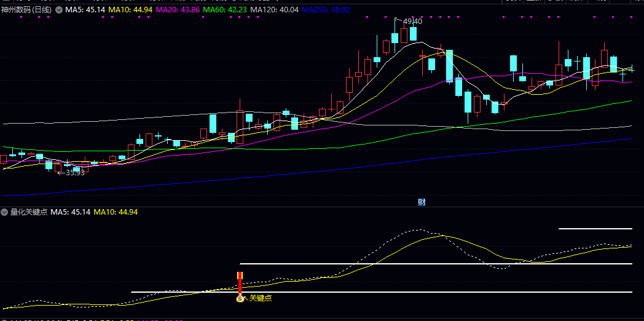Click the 财 financial report marker
This screenshot has height=321, width=644.
tap(422, 202)
